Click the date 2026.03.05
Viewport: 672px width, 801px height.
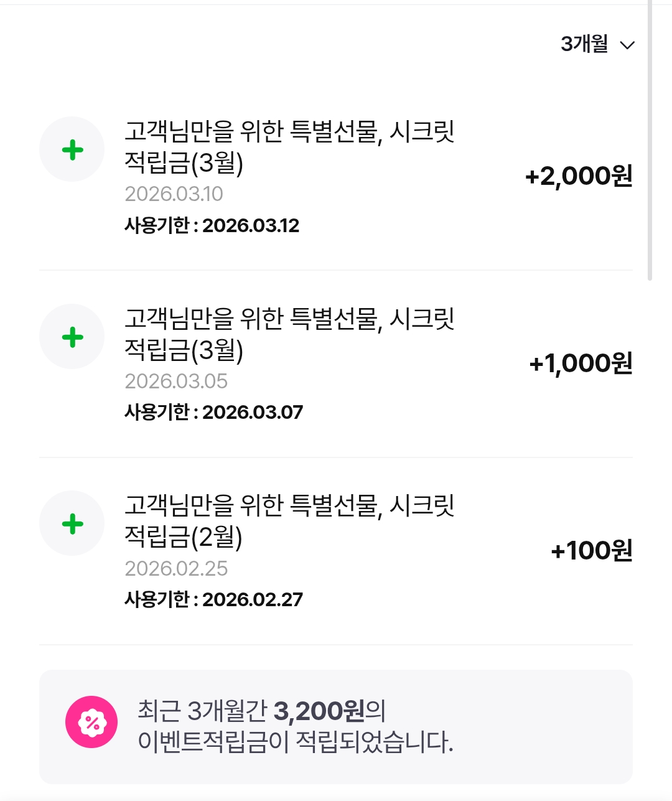click(176, 382)
